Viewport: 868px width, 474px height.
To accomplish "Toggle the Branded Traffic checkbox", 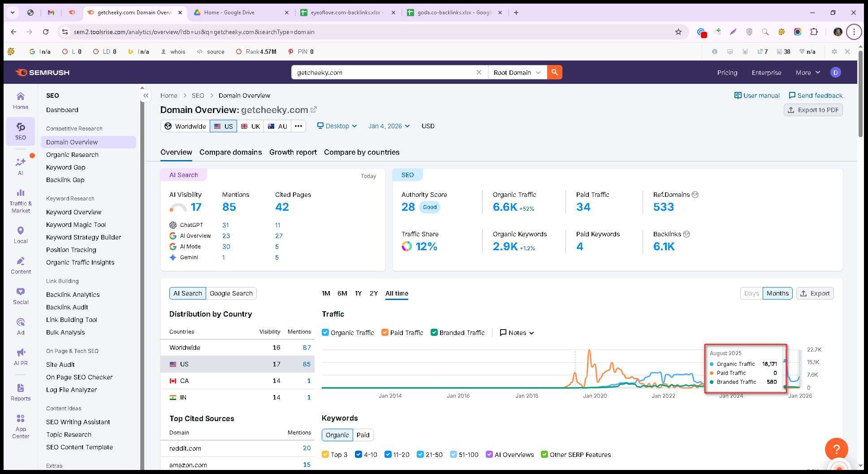I will pyautogui.click(x=434, y=332).
